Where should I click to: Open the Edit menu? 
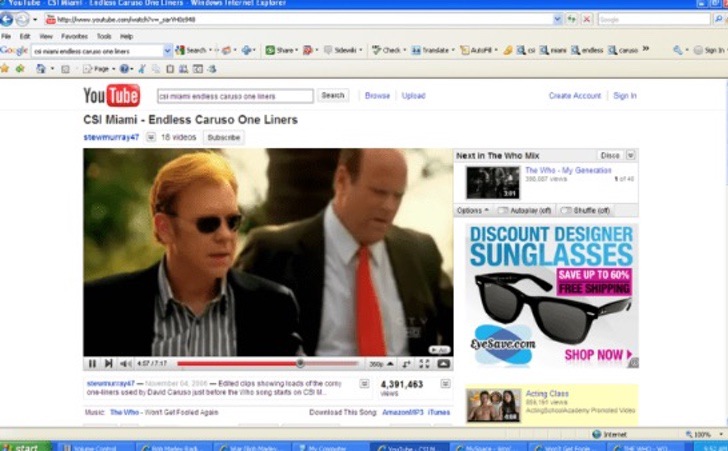[25, 36]
